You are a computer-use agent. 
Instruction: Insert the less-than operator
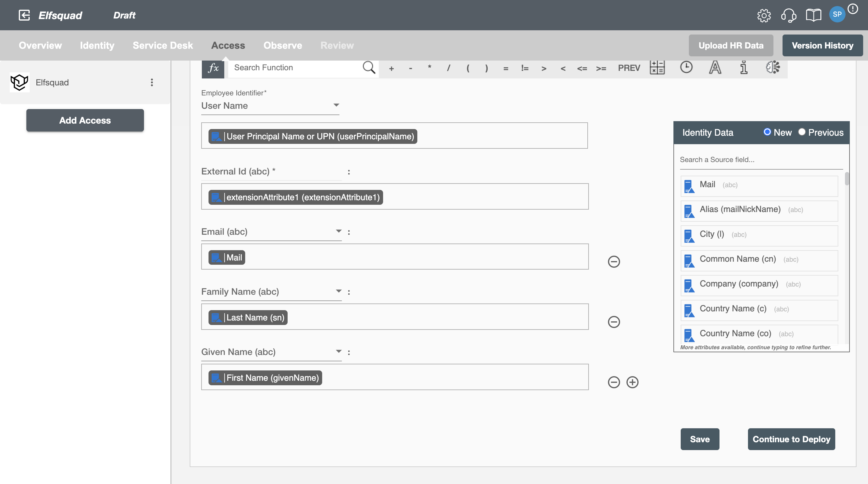[563, 69]
